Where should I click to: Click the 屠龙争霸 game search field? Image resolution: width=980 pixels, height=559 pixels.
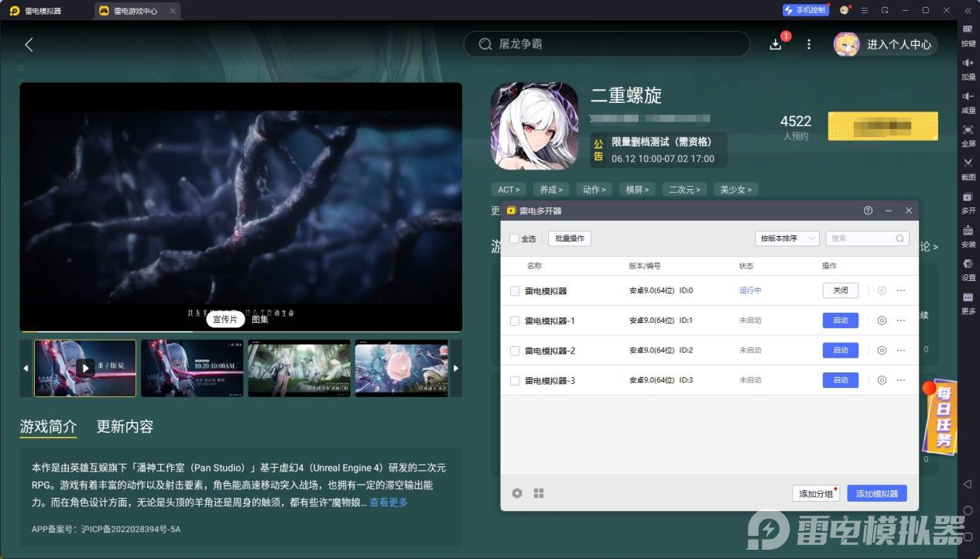(x=607, y=44)
